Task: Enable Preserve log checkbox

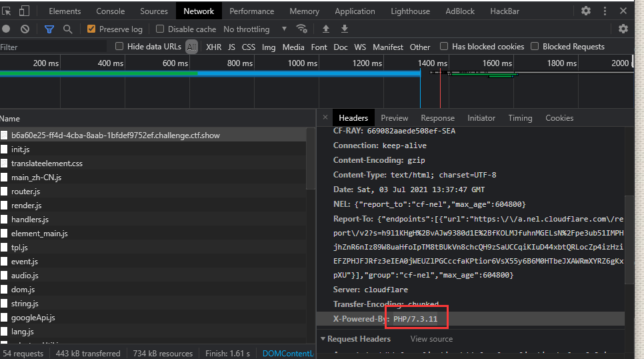Action: (91, 29)
